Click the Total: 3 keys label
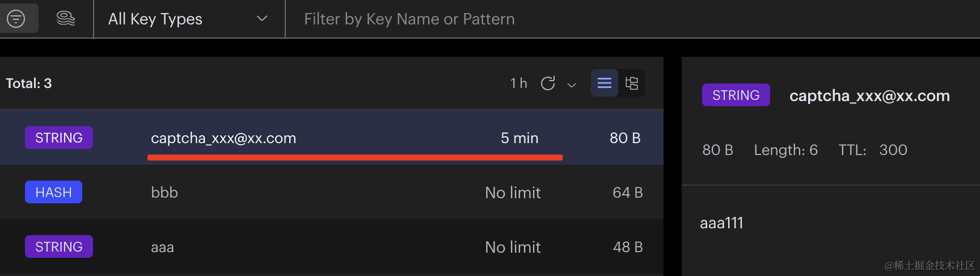Screen dimensions: 980x276 tap(29, 83)
